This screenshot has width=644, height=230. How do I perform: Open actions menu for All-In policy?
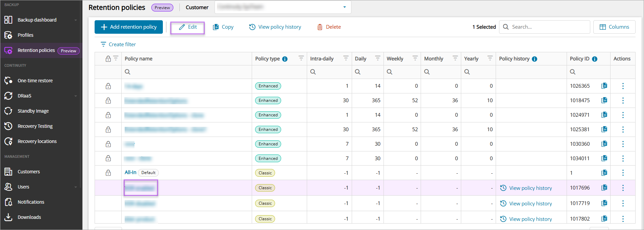coord(623,173)
